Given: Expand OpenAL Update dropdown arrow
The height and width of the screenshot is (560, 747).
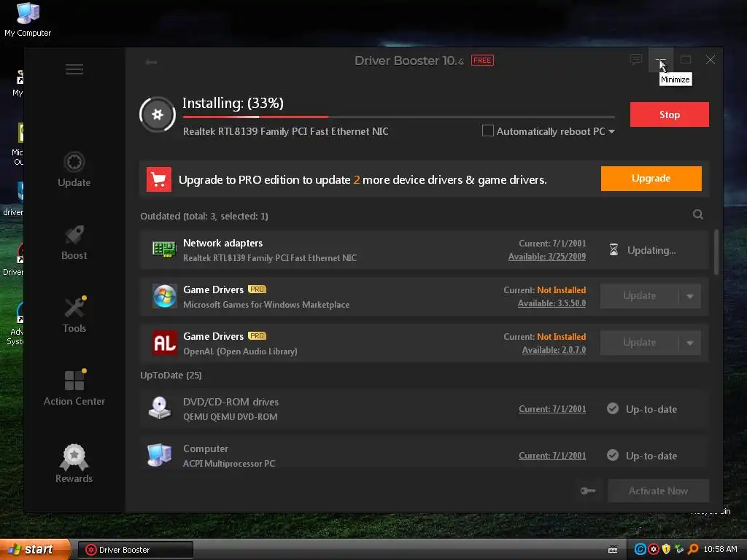Looking at the screenshot, I should coord(690,343).
